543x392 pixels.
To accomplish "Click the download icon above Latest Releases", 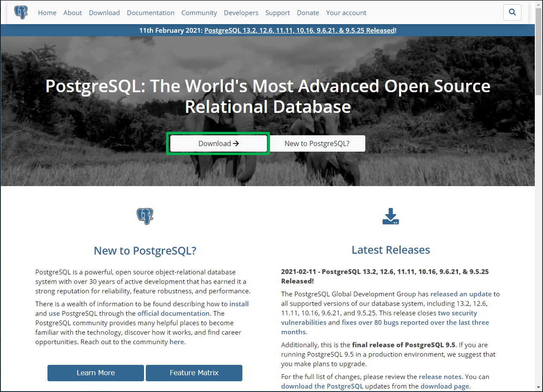I will click(391, 216).
